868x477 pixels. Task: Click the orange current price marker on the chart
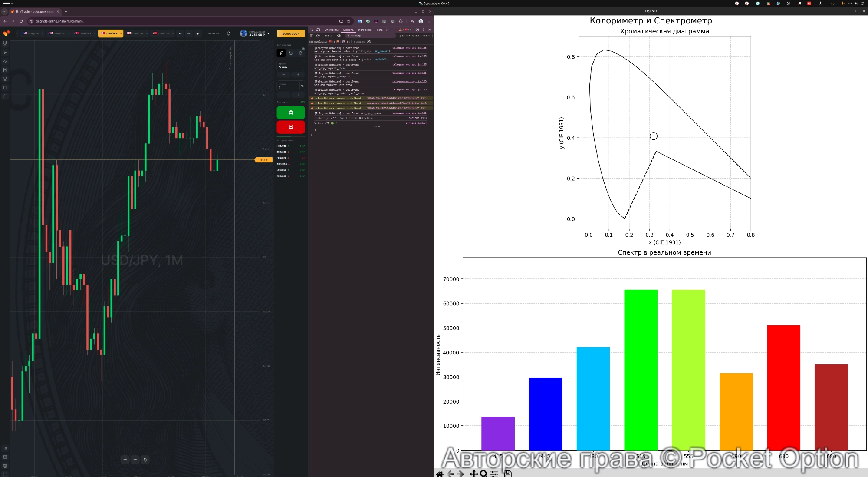(x=263, y=160)
